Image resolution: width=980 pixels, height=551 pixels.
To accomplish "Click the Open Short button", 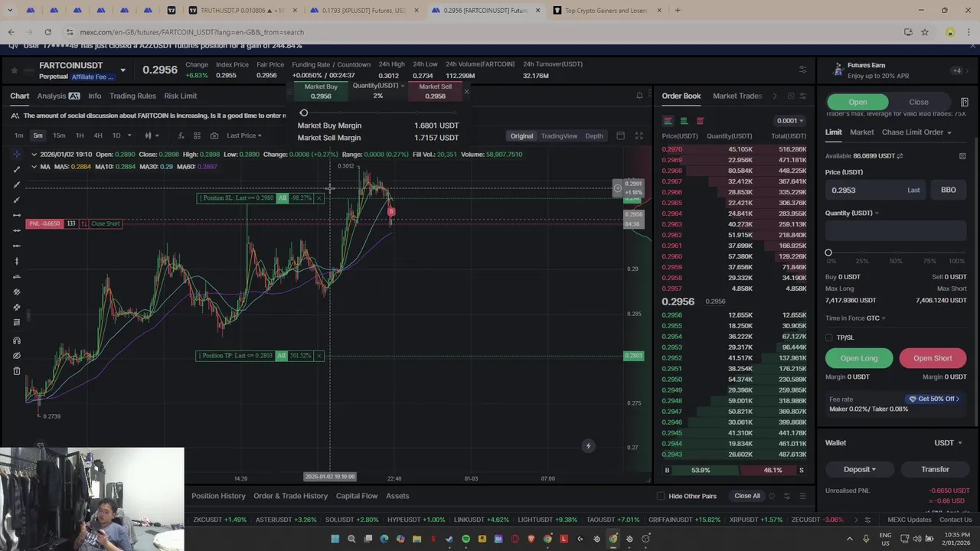I will click(933, 358).
